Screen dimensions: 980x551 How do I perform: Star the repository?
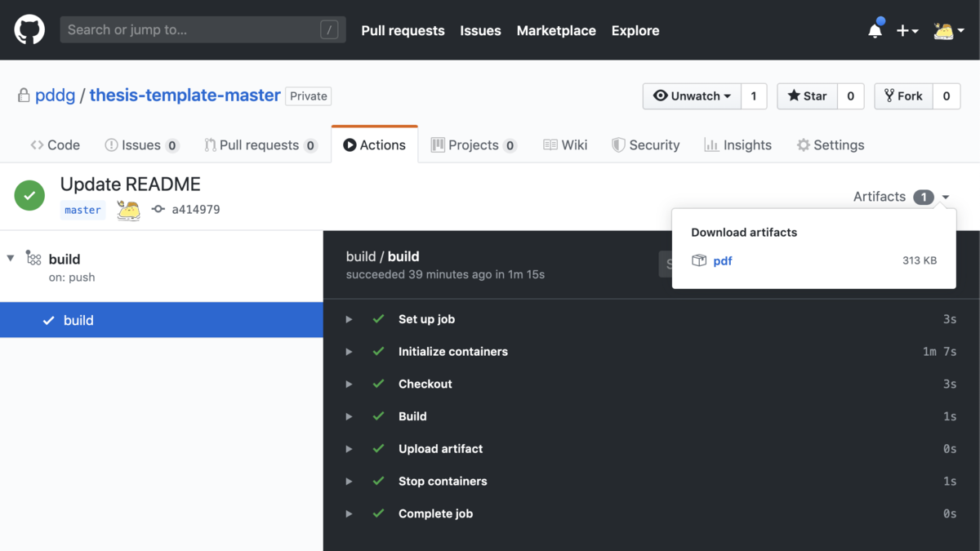(x=808, y=96)
